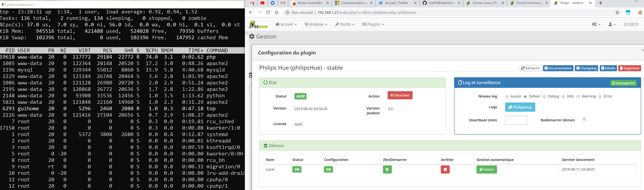644x190 pixels.
Task: Open the second pinned Gmail tab
Action: click(x=283, y=3)
